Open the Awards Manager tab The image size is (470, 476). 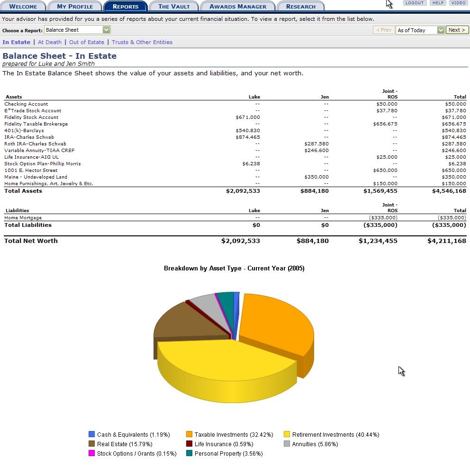238,6
